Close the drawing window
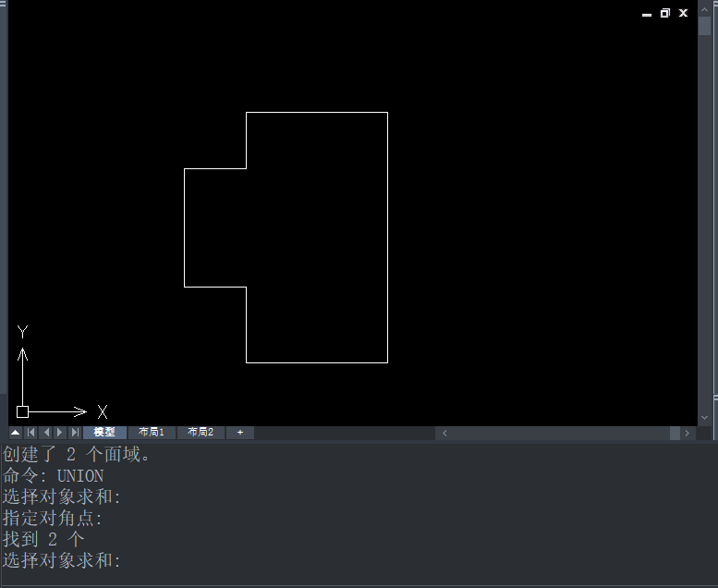 [x=683, y=13]
